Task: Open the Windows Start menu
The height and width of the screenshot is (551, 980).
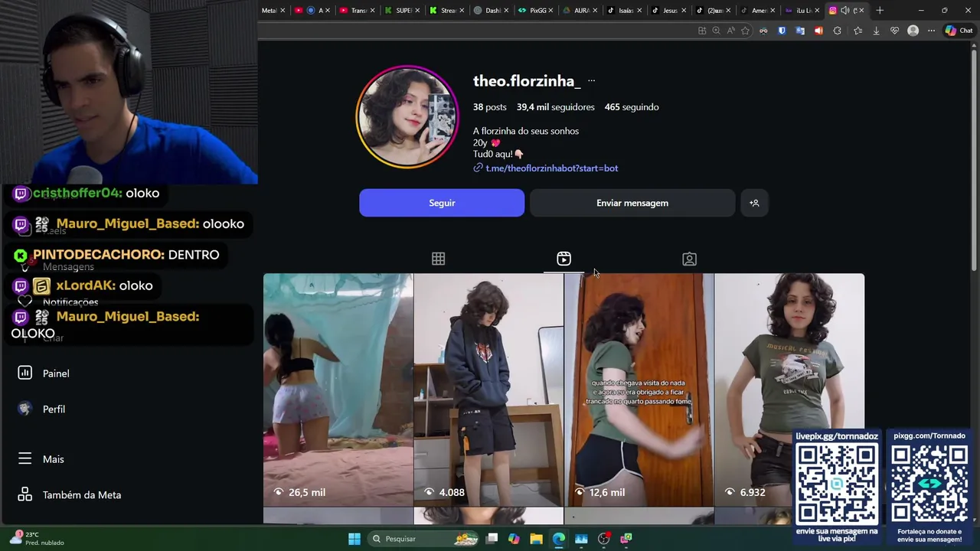Action: point(354,539)
